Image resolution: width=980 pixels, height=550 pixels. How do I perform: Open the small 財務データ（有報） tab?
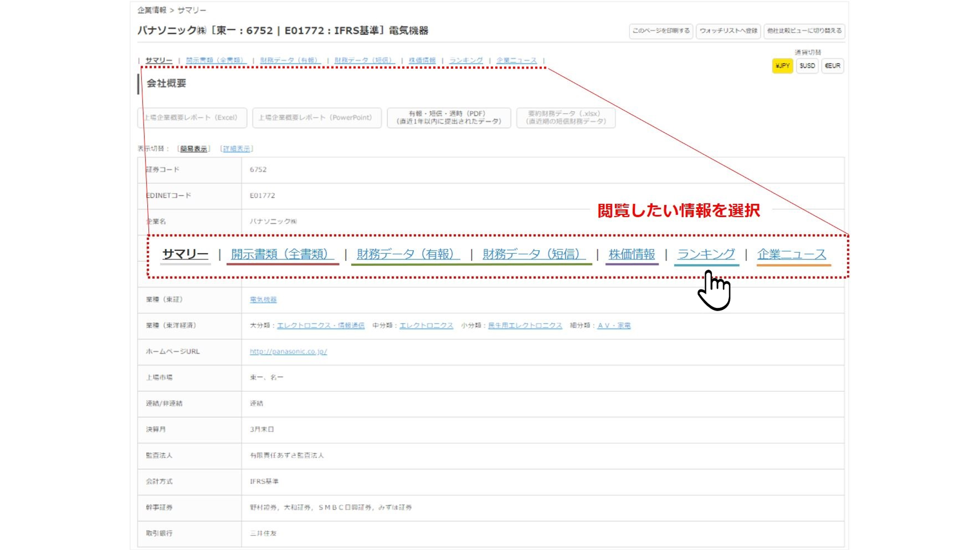pyautogui.click(x=290, y=60)
